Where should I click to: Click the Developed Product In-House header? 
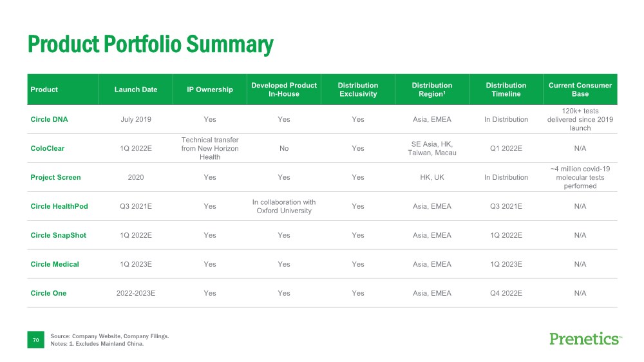coord(284,90)
